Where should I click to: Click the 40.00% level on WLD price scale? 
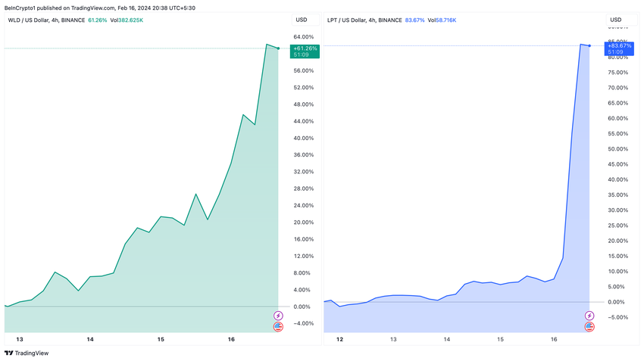pyautogui.click(x=304, y=138)
